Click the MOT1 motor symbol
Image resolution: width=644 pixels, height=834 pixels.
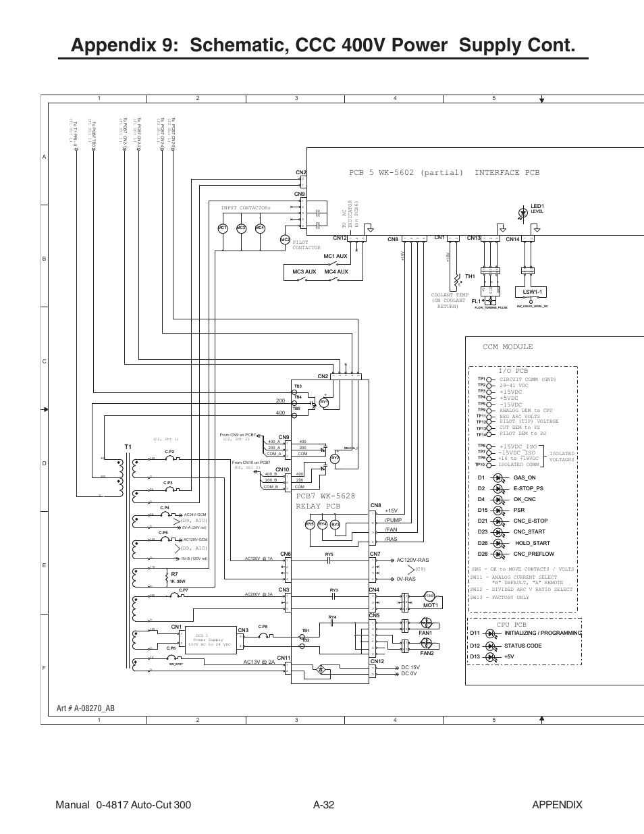point(429,596)
